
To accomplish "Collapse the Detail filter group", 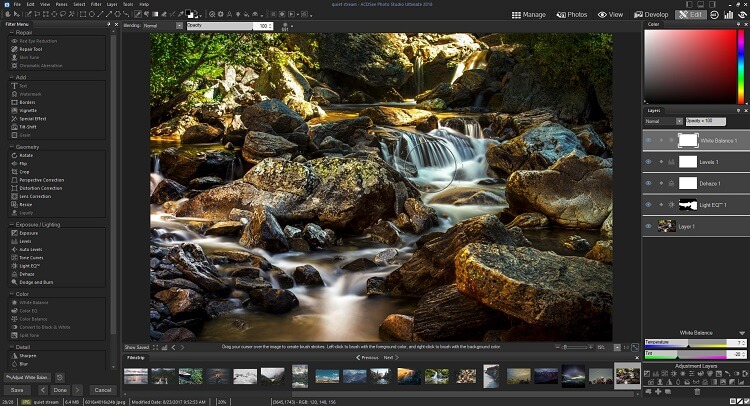I will tap(11, 347).
